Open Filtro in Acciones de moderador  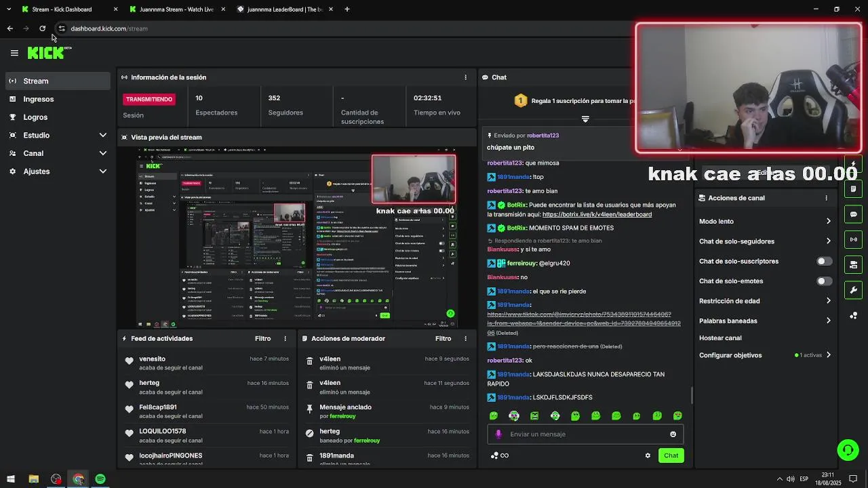click(x=443, y=338)
